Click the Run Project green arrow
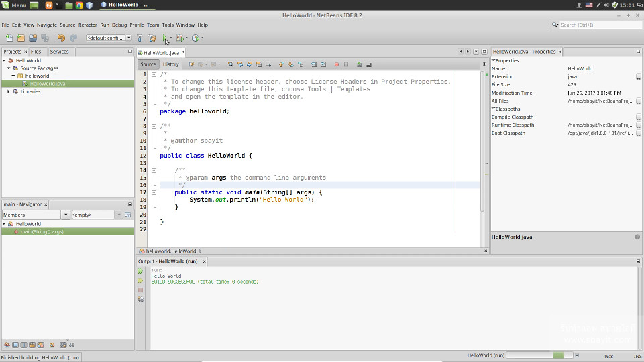 pyautogui.click(x=165, y=38)
